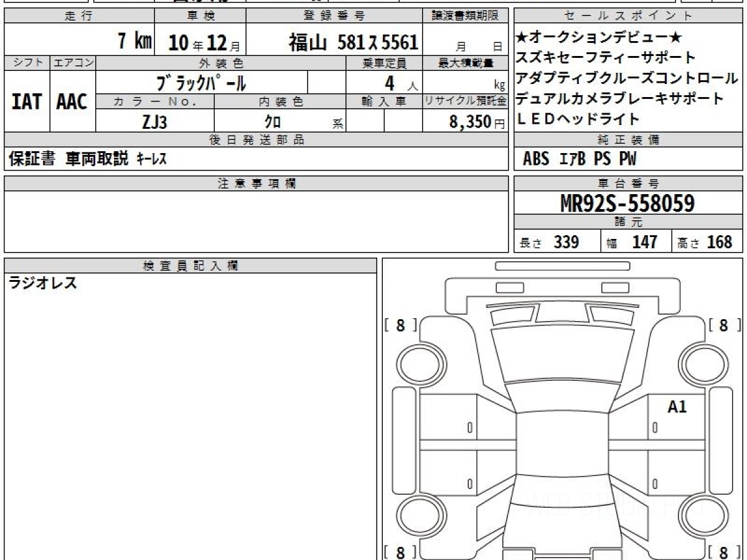Click デュアルカメラブレーキサポート line

pos(620,99)
